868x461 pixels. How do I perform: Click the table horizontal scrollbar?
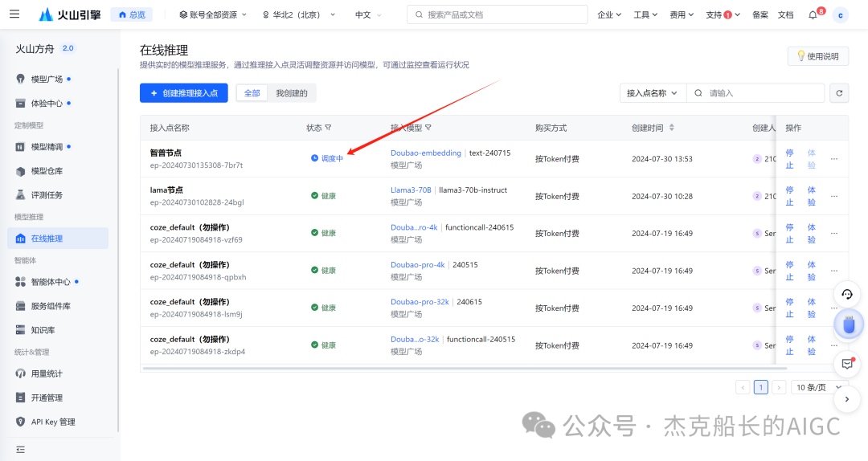465,368
